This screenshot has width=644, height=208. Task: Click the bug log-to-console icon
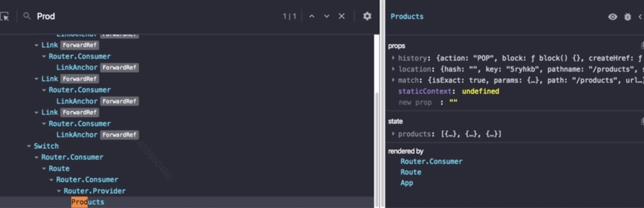click(627, 17)
